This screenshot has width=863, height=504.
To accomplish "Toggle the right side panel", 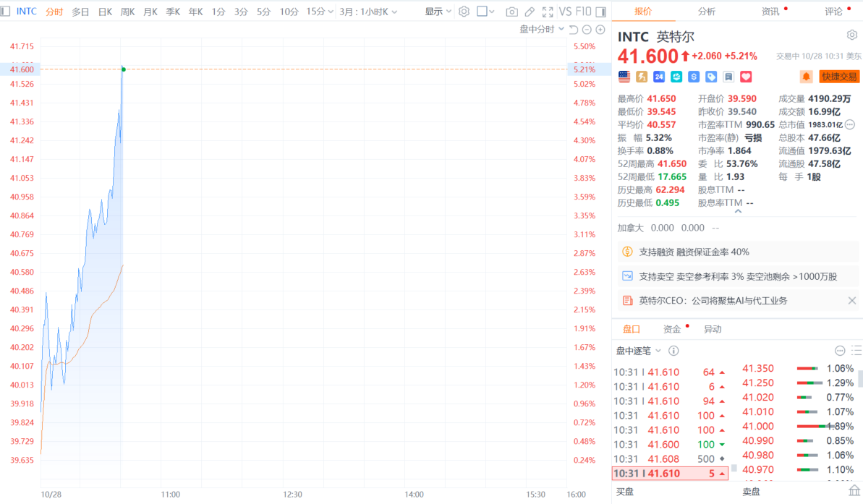I will pos(600,12).
